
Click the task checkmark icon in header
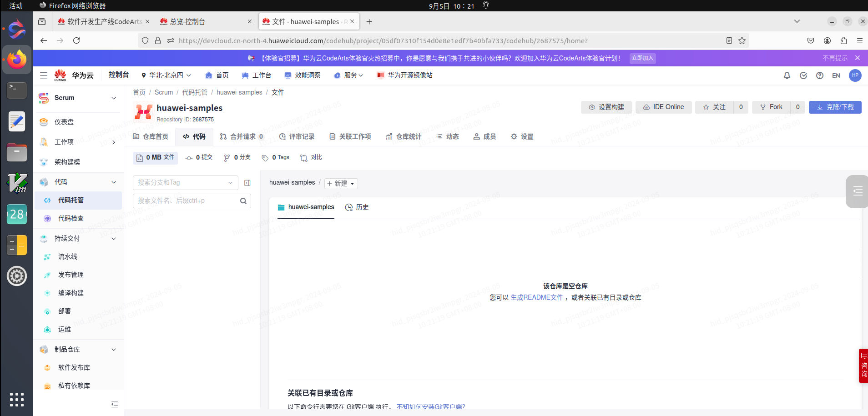pos(803,75)
